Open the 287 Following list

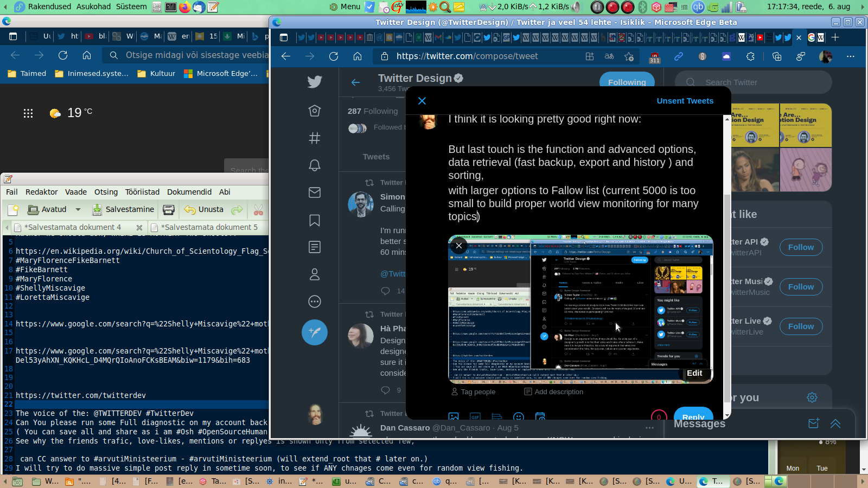point(373,111)
